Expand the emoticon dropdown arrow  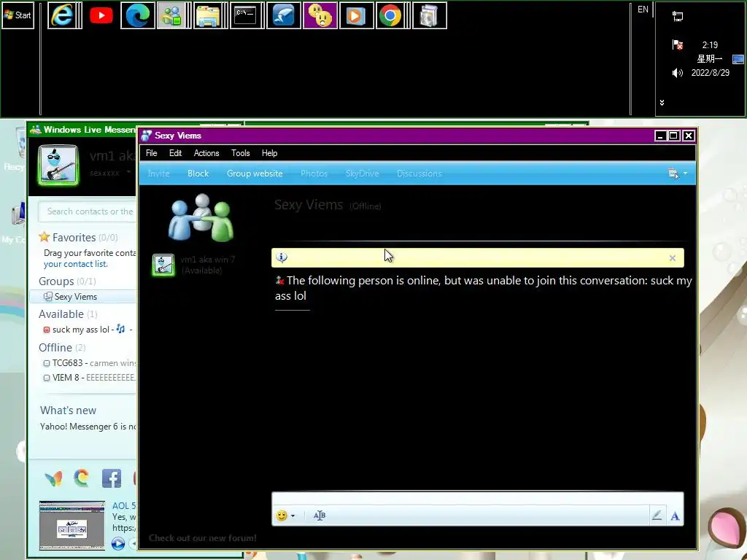click(293, 516)
